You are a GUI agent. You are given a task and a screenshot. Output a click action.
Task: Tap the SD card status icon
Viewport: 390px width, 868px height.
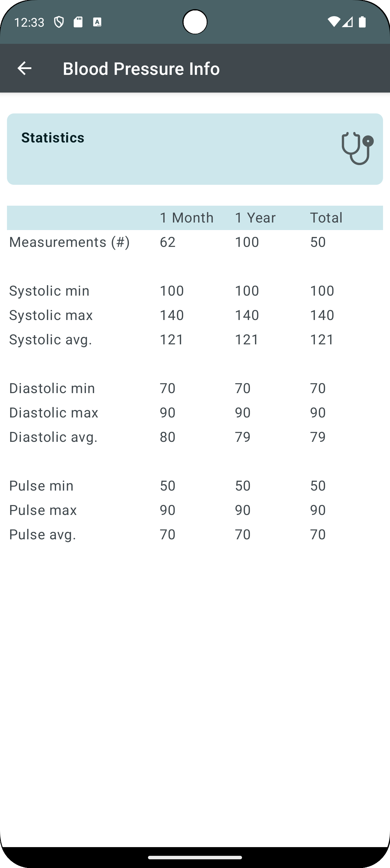pos(78,22)
